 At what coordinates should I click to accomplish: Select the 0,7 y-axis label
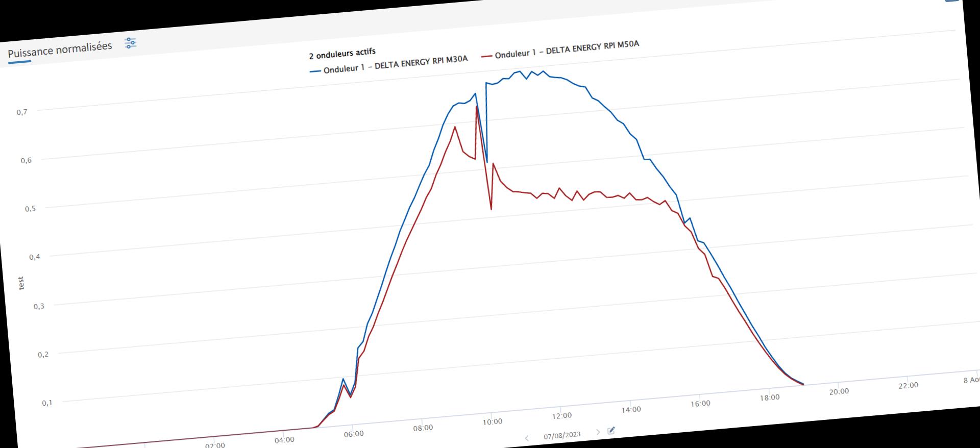click(22, 112)
